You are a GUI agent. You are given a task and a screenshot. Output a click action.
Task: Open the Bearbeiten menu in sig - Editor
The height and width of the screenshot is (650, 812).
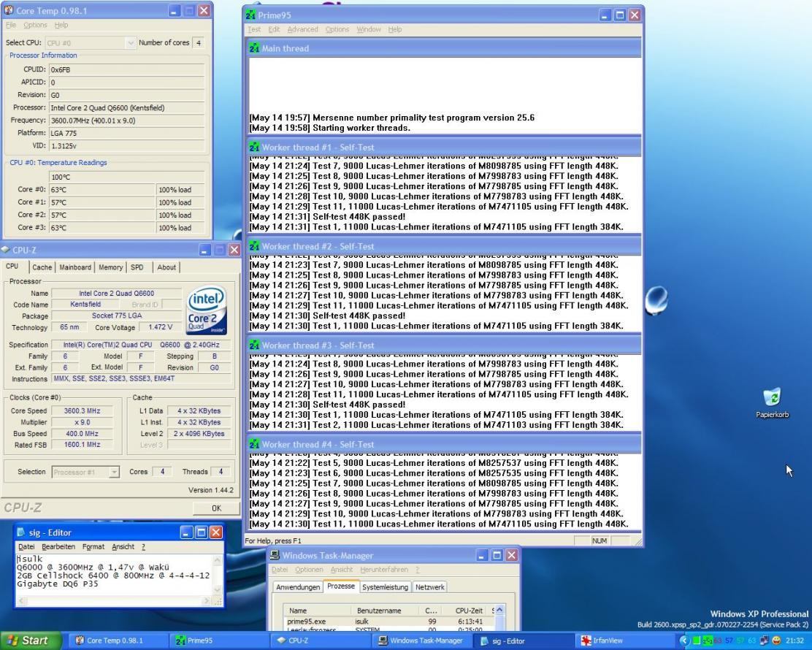coord(58,547)
